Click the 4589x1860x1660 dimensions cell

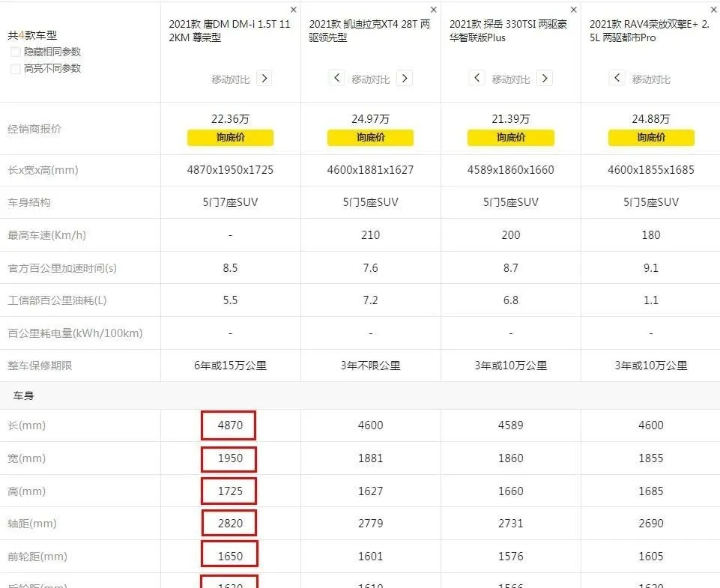click(511, 170)
